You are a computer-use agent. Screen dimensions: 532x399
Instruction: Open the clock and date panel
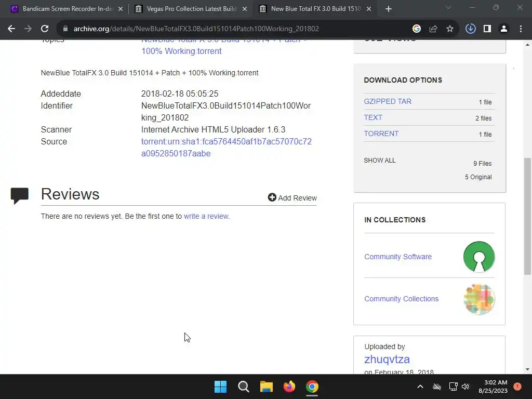coord(493,387)
